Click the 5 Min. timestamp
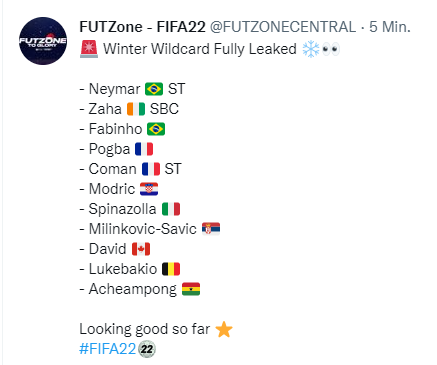The height and width of the screenshot is (365, 437). pos(390,27)
